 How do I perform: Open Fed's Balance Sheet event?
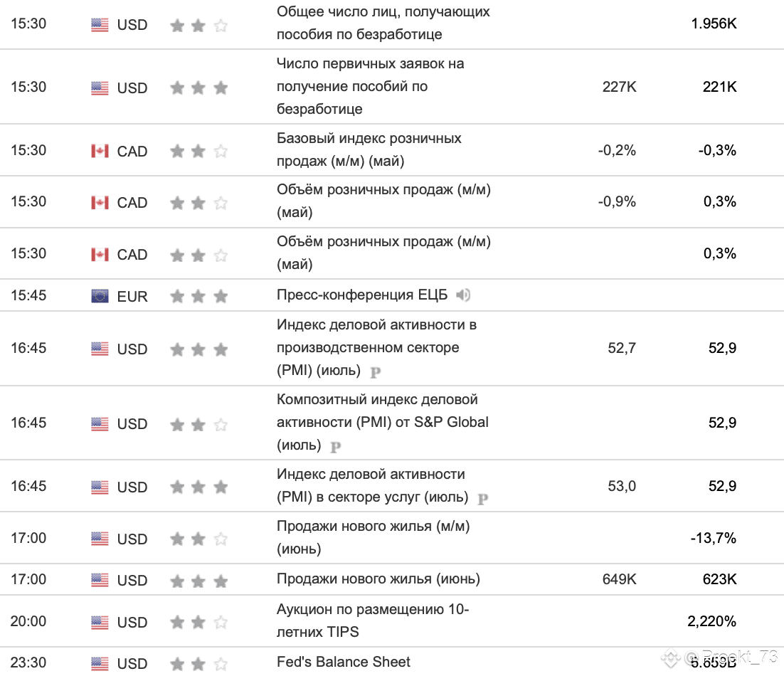(344, 662)
